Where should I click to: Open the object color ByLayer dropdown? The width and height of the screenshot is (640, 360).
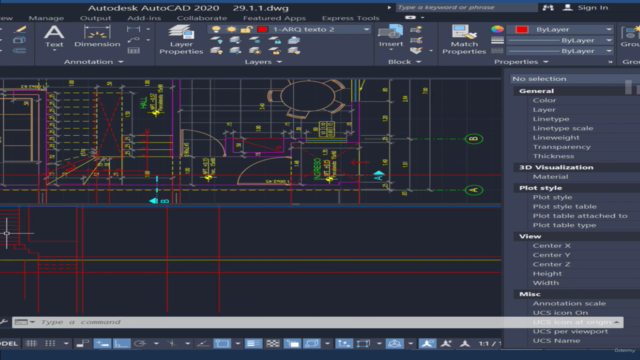coord(609,29)
